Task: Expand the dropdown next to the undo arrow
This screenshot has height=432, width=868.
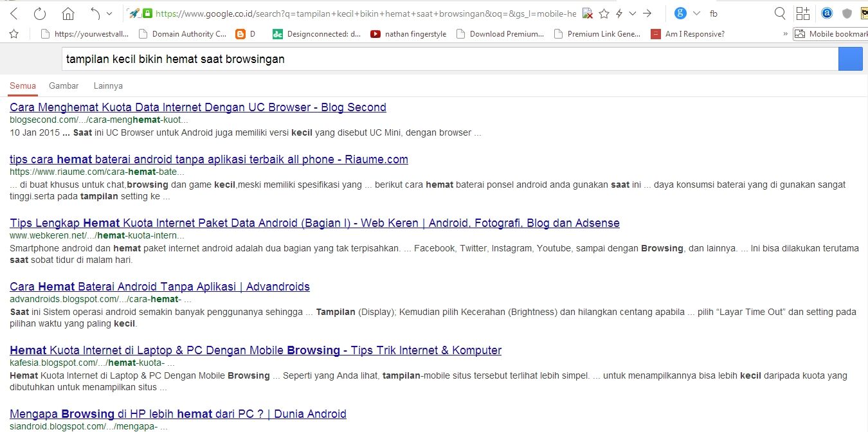Action: (x=109, y=14)
